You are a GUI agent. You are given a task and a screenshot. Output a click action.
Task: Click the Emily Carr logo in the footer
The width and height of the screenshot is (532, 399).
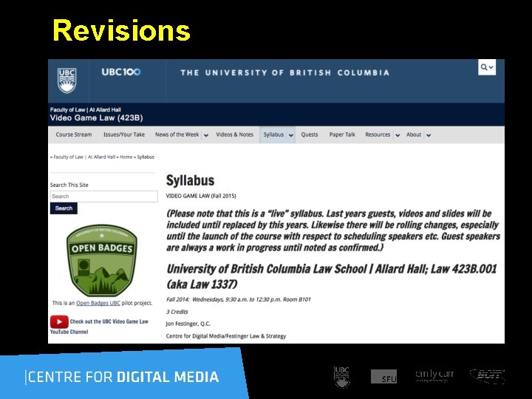pos(434,375)
